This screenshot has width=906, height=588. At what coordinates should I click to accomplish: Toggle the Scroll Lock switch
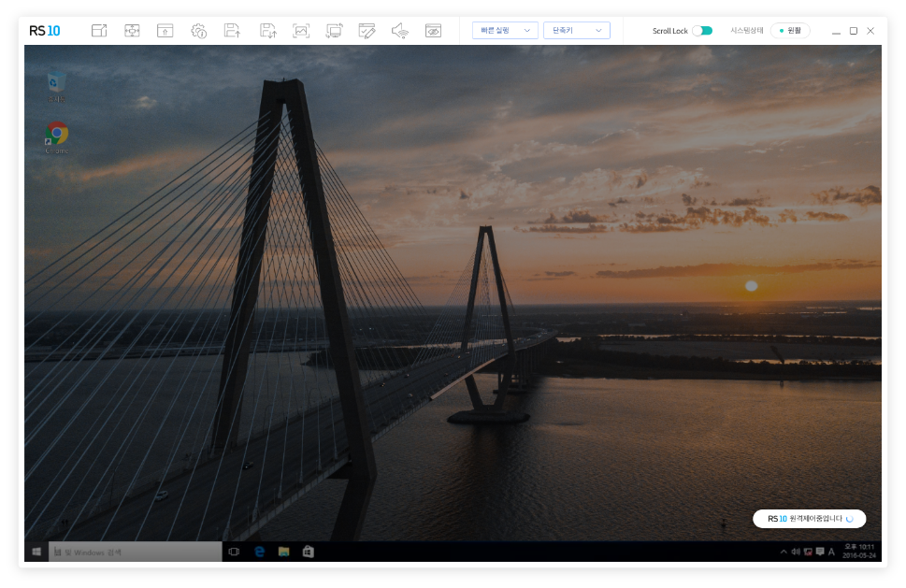tap(702, 31)
